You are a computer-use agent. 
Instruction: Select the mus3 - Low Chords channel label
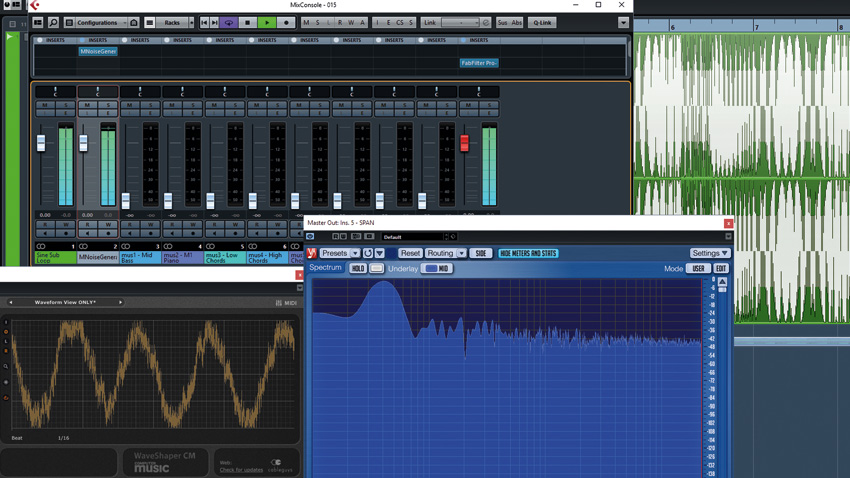point(224,257)
